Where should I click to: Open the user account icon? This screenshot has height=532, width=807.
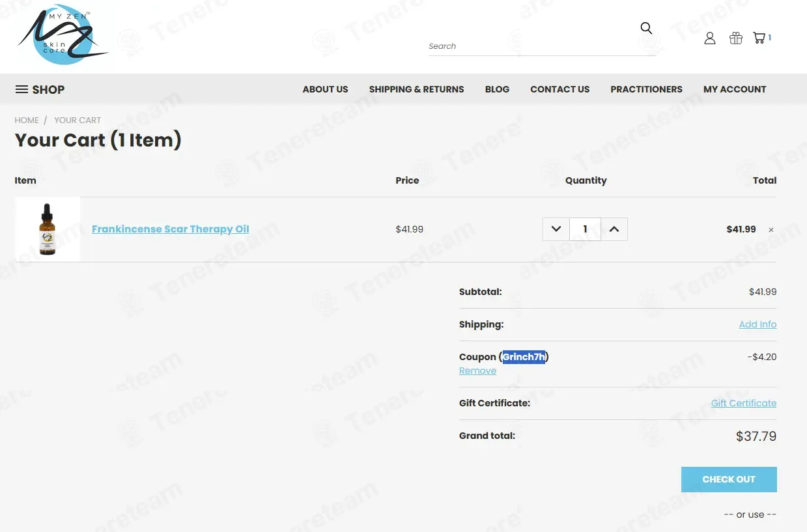tap(710, 38)
